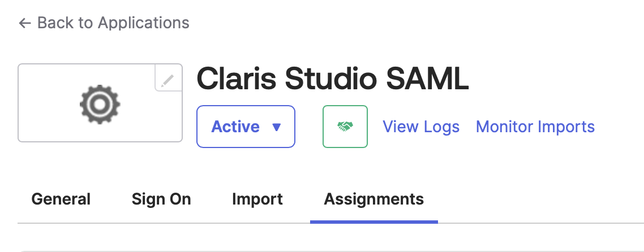Screen dimensions: 644x252
Task: Open the Monitor Imports link
Action: pos(535,127)
